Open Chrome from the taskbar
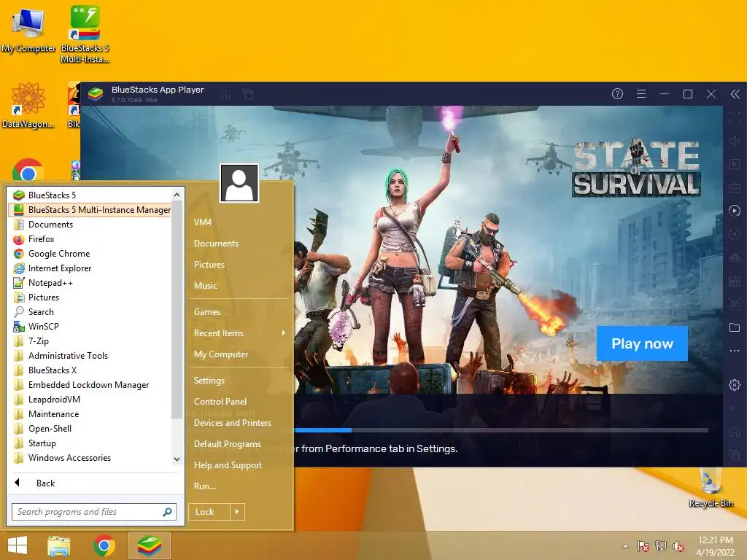Screen dimensions: 747x560 coord(104,545)
